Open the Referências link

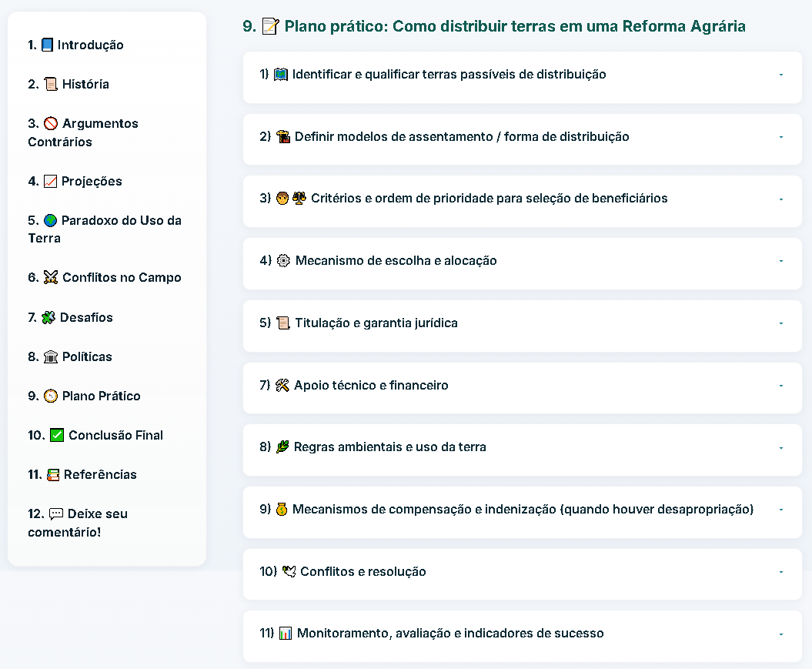pos(82,475)
